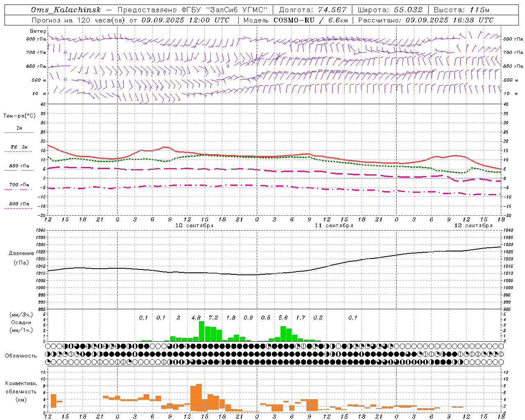Click "Рассчитано: 09.09.2025 16:38 UTC" text
The image size is (525, 420).
[426, 20]
